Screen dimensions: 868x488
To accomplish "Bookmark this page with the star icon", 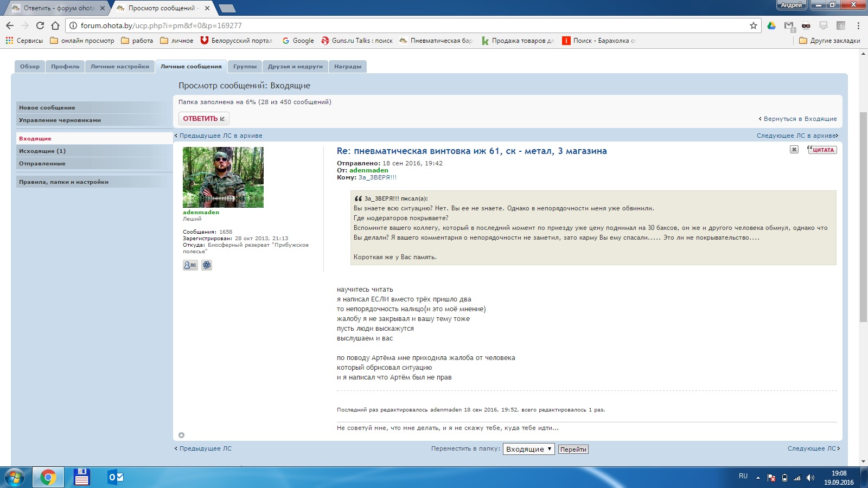I will coord(753,25).
